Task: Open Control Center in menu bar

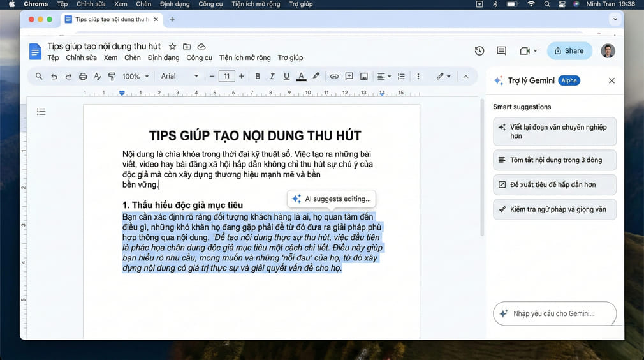Action: point(562,4)
